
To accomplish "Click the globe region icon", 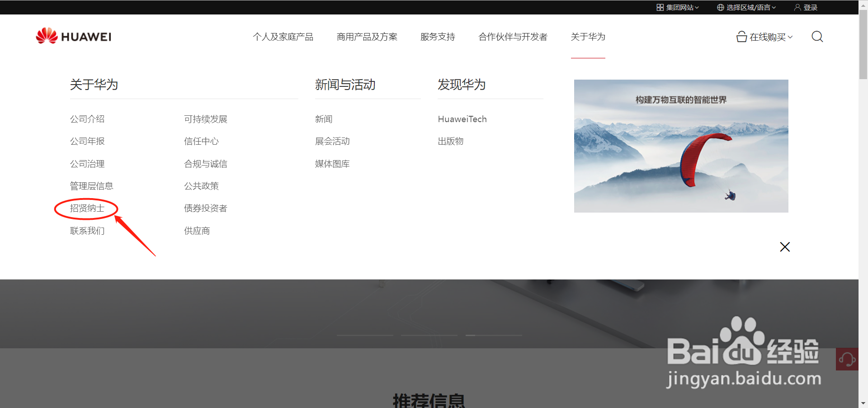I will coord(721,7).
